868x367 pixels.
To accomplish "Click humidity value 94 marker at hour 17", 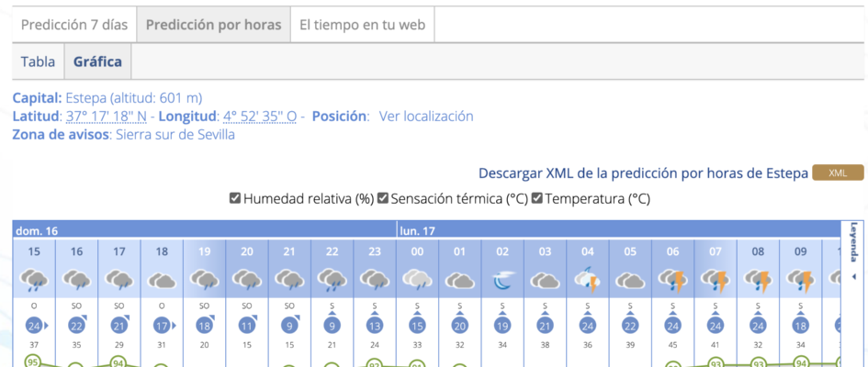I will 119,363.
